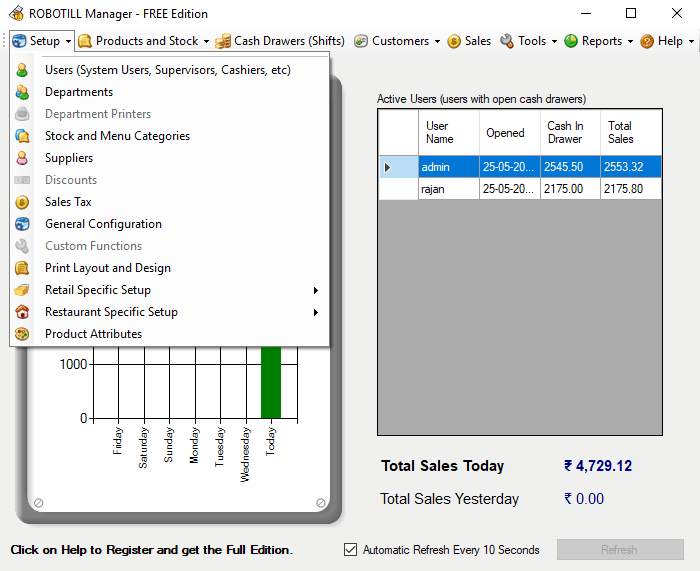This screenshot has width=700, height=571.
Task: Click the Sales Tax coin icon
Action: point(22,202)
